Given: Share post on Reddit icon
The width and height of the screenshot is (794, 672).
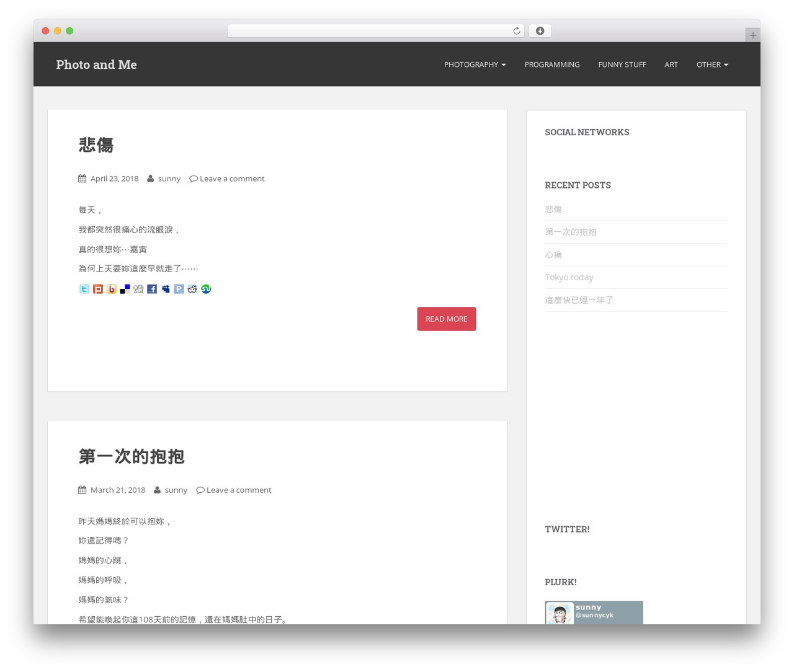Looking at the screenshot, I should (x=192, y=289).
